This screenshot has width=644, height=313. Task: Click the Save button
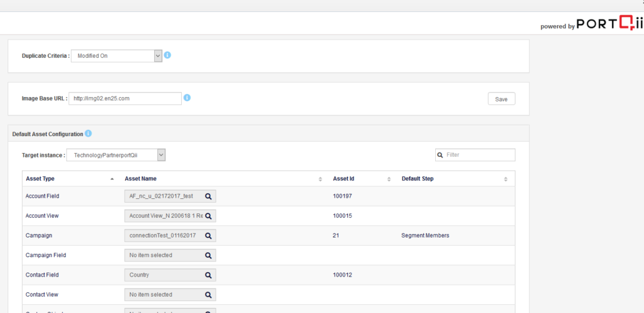pos(501,99)
